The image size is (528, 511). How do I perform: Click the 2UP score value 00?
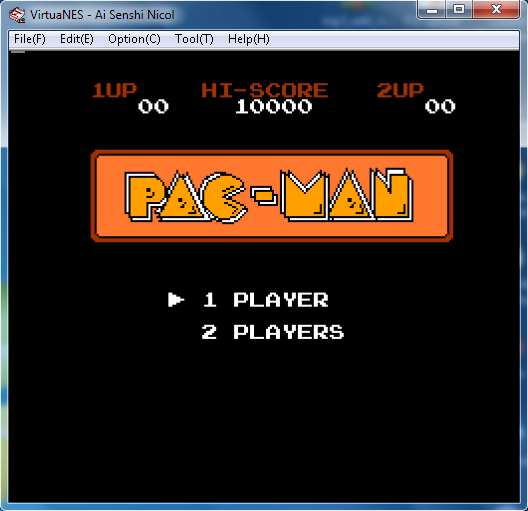pyautogui.click(x=440, y=107)
